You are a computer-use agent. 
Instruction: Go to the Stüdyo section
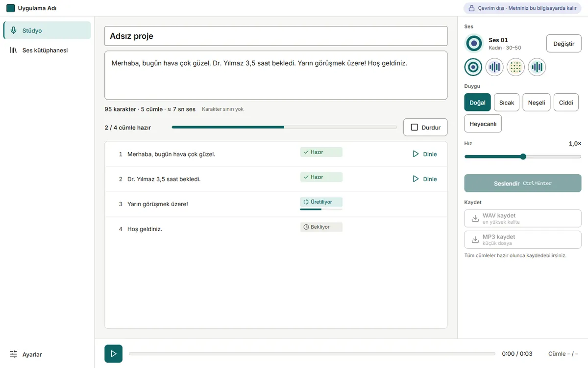(x=47, y=30)
